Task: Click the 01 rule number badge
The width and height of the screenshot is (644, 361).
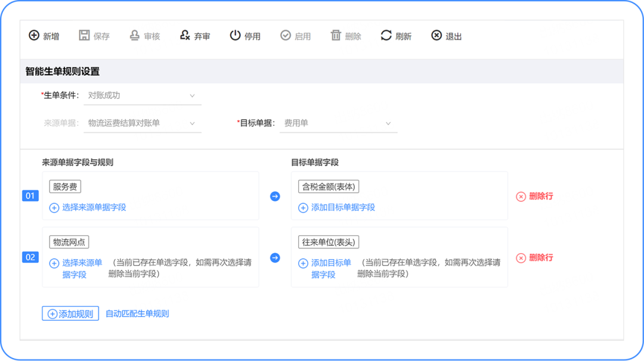Action: [30, 195]
